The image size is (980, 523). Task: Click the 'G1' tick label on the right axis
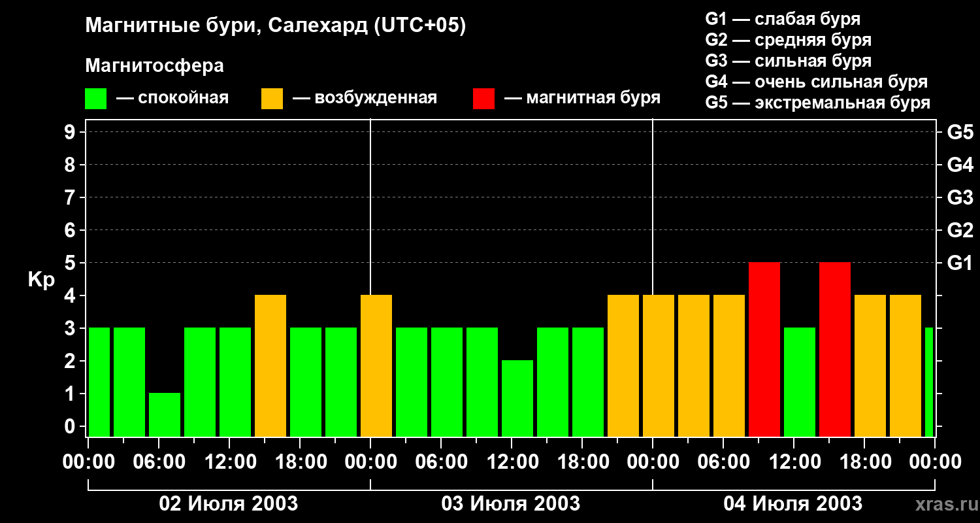(x=960, y=263)
